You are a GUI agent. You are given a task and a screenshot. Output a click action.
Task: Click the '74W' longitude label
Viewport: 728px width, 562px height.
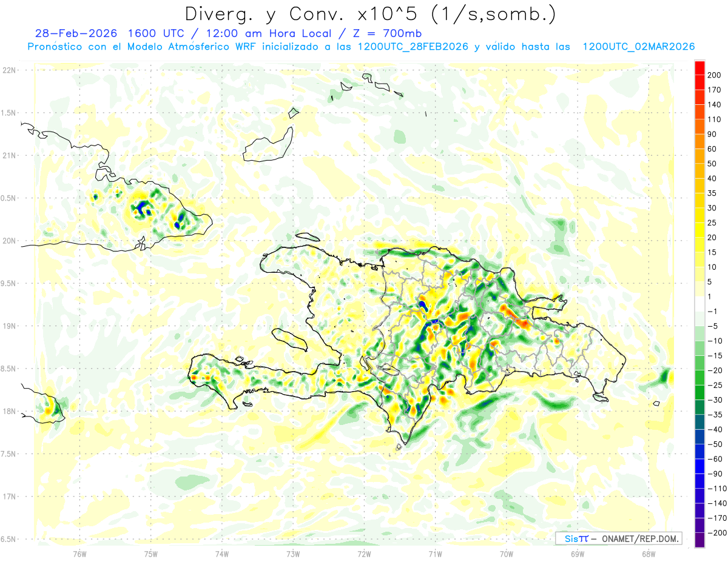click(x=221, y=554)
